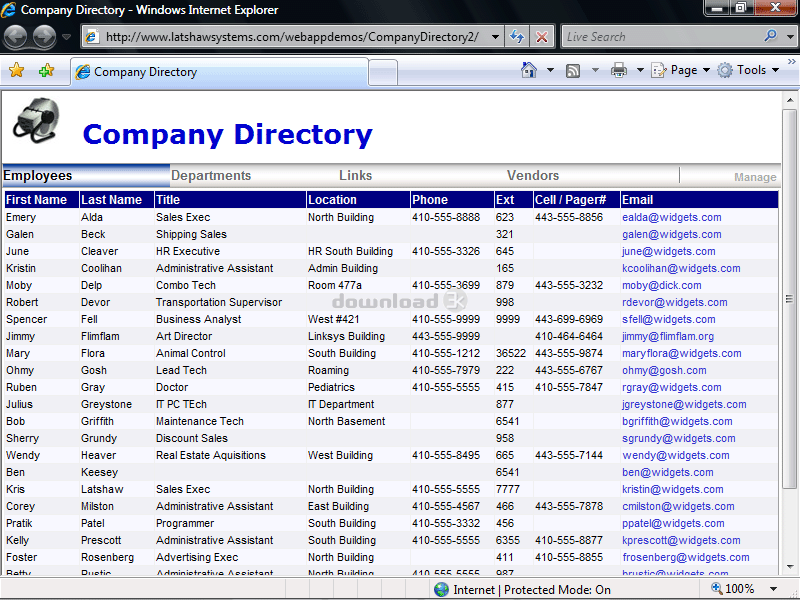Expand the Home button dropdown arrow
The width and height of the screenshot is (800, 600).
551,70
